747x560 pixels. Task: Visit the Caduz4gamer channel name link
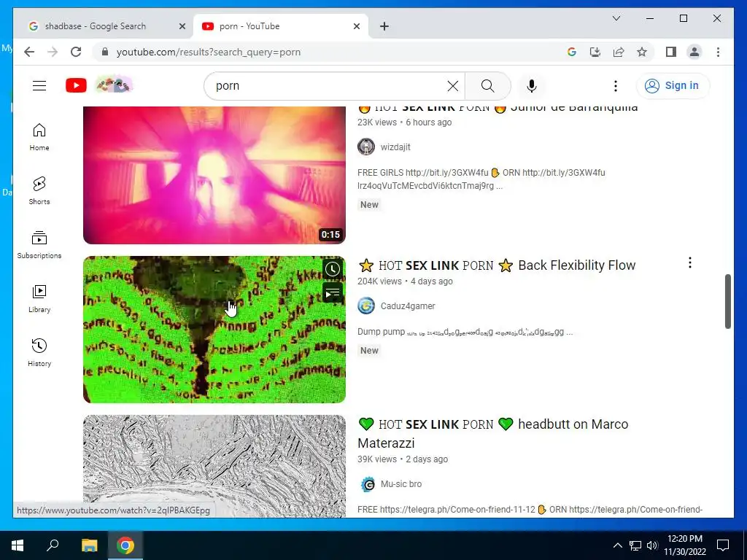pos(408,306)
